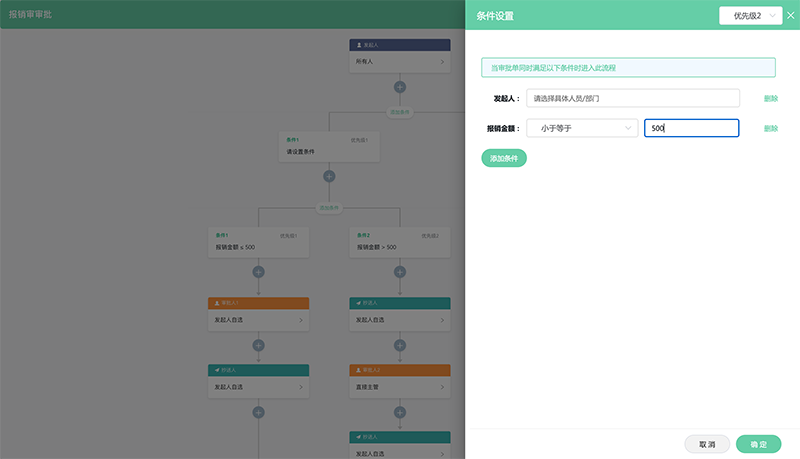Delete the 发起人 condition row
The width and height of the screenshot is (800, 459).
pos(770,99)
